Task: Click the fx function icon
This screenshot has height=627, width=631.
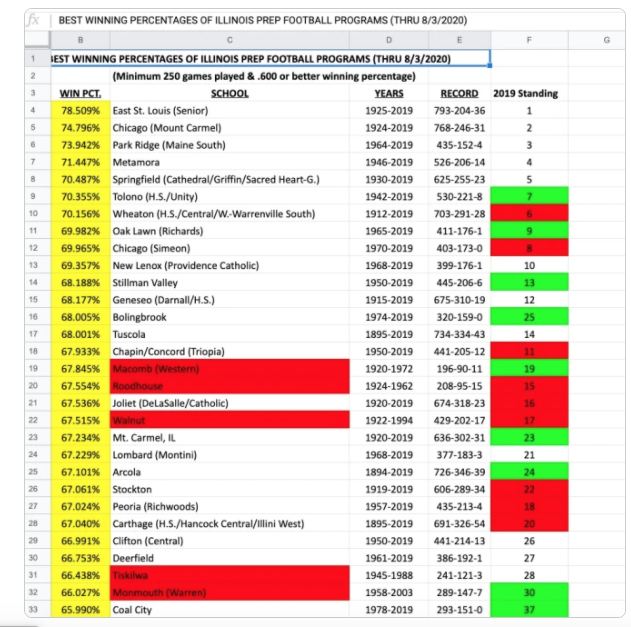Action: coord(34,20)
